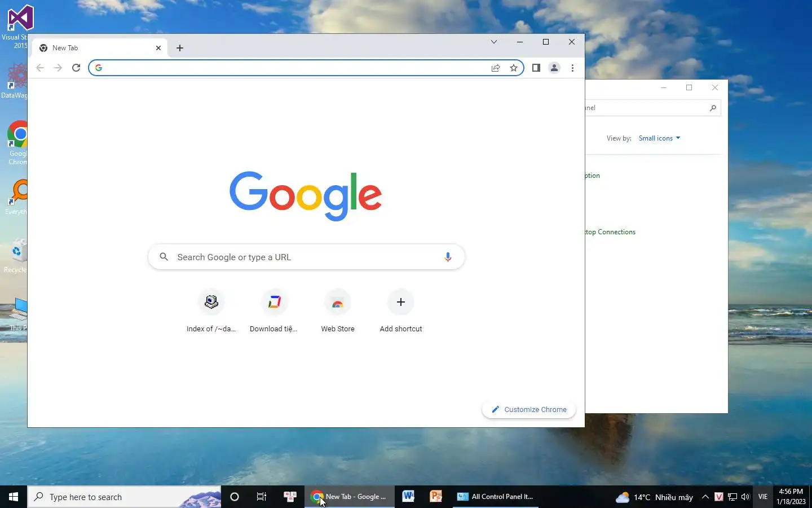
Task: Click the red V tray icon
Action: click(x=719, y=497)
